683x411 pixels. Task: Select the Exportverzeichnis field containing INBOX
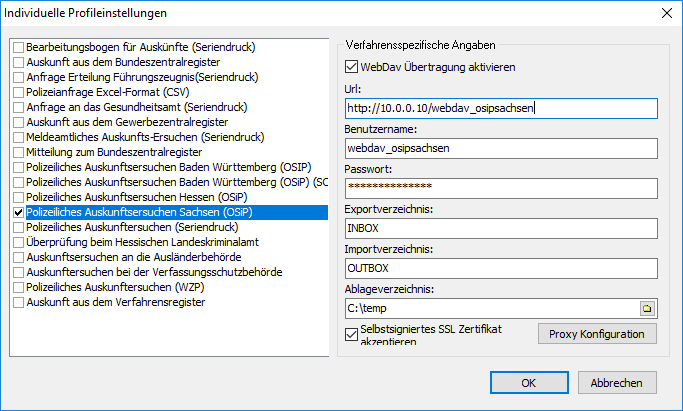tap(498, 228)
